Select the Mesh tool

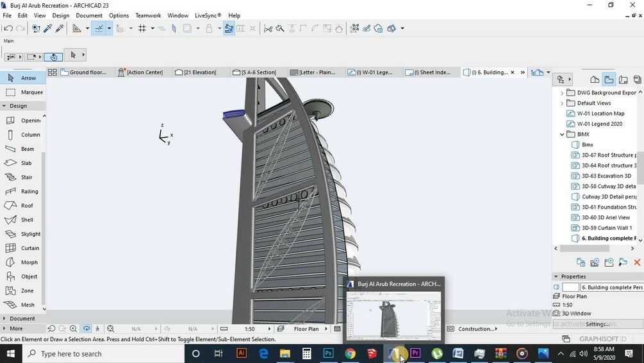click(x=22, y=305)
